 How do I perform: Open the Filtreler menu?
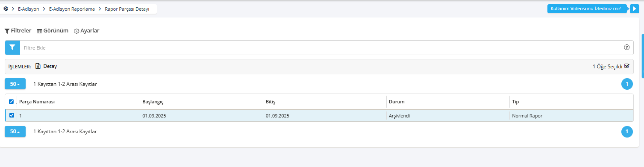coord(18,31)
